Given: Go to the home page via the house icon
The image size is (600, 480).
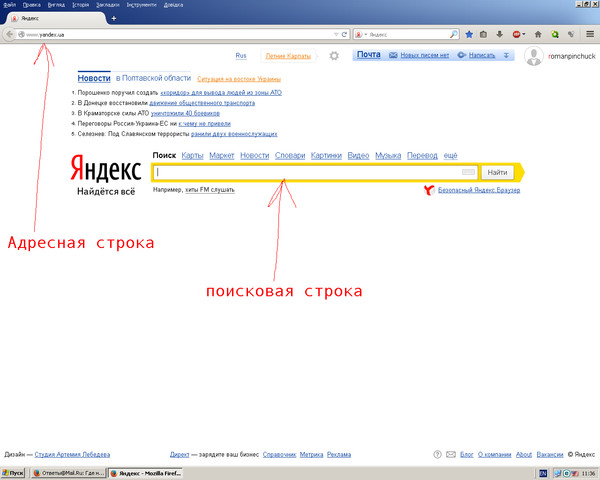Looking at the screenshot, I should point(538,34).
